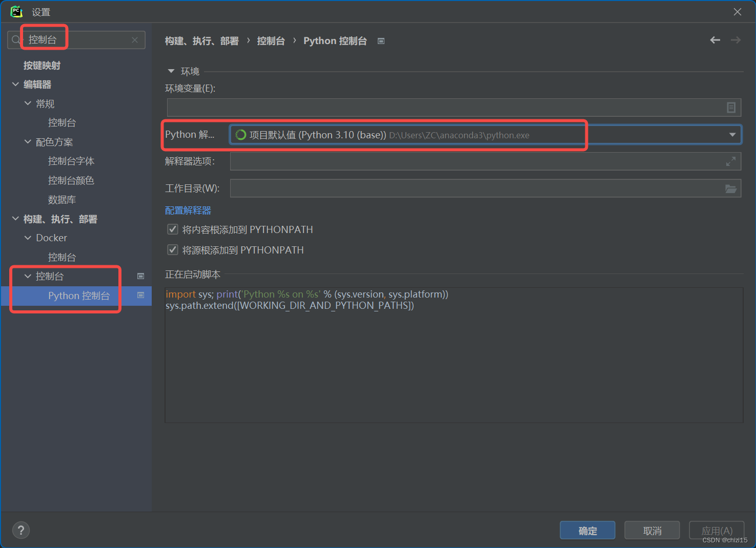This screenshot has height=548, width=756.
Task: Open the help question mark button
Action: click(21, 530)
